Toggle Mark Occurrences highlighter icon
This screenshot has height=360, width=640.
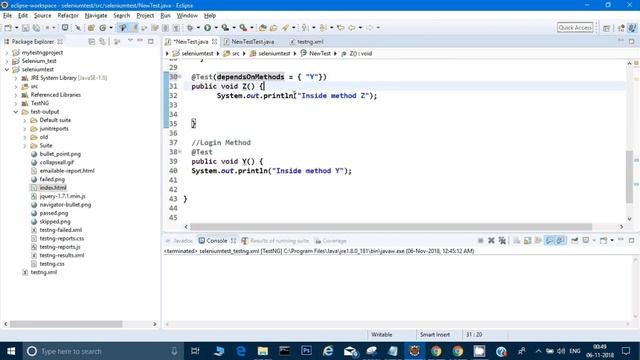coord(134,28)
